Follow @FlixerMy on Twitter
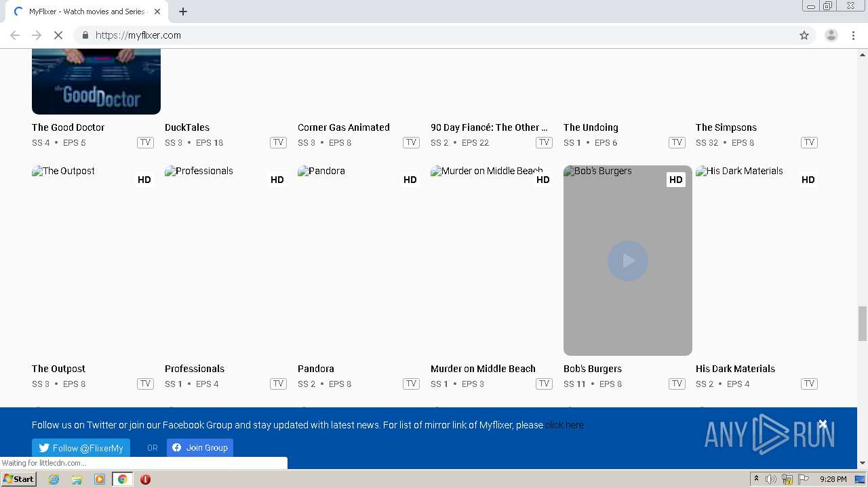 (x=81, y=448)
